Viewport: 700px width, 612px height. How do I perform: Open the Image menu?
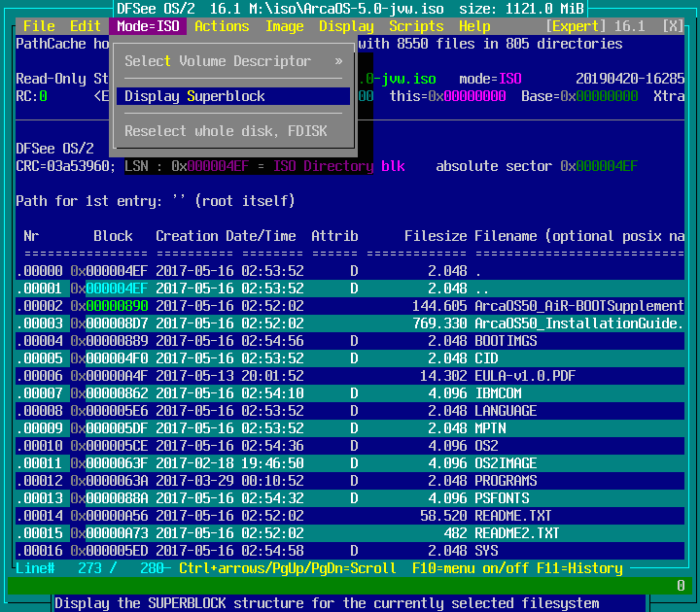pyautogui.click(x=284, y=26)
